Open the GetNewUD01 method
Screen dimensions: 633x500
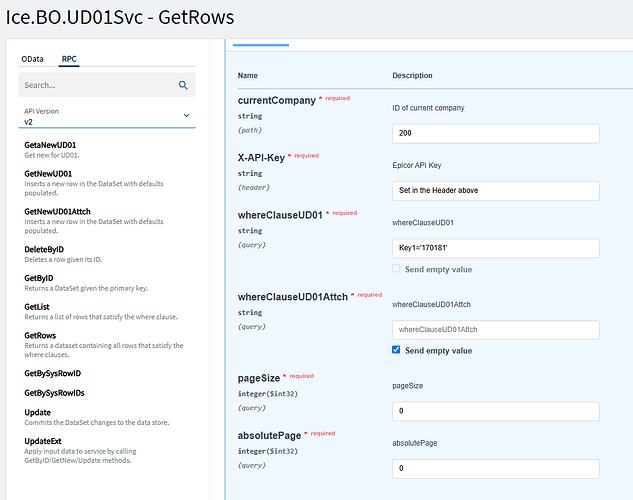click(48, 174)
